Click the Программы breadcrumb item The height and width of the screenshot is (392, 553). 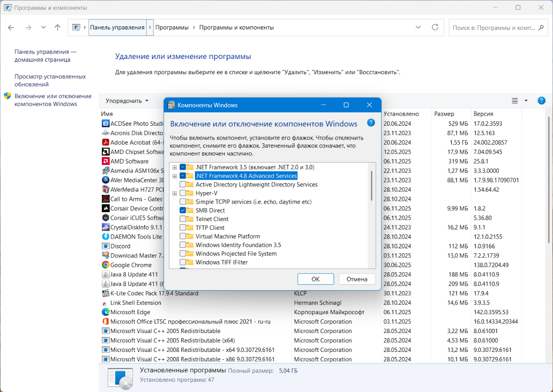point(172,27)
